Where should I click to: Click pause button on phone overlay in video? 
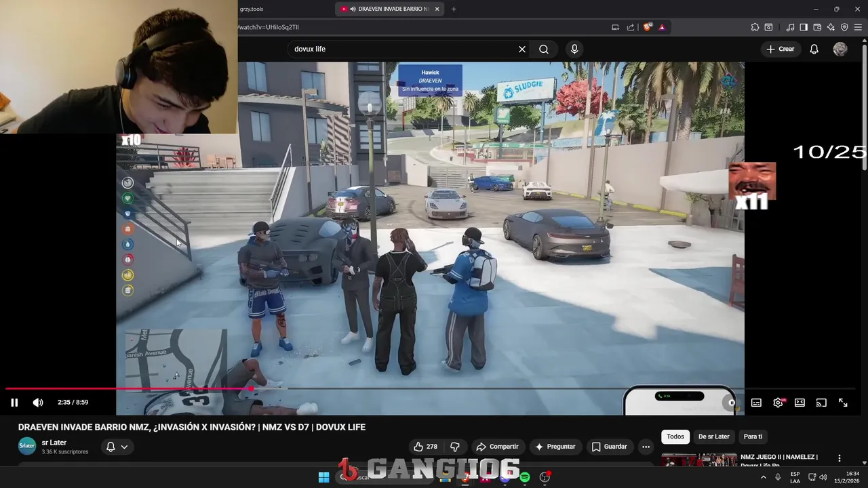(x=731, y=403)
